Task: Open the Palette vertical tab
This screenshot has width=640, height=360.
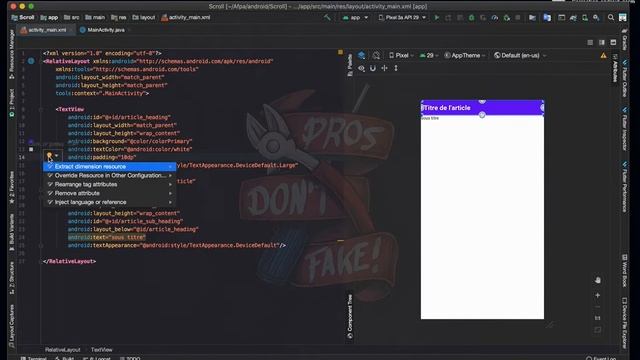Action: pyautogui.click(x=350, y=65)
